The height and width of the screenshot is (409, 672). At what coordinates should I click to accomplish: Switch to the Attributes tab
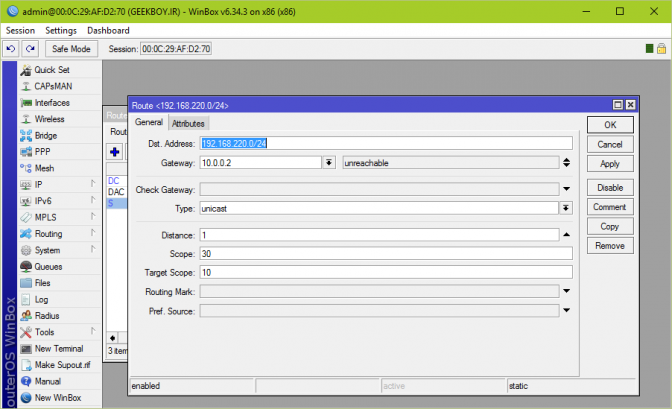pyautogui.click(x=188, y=123)
